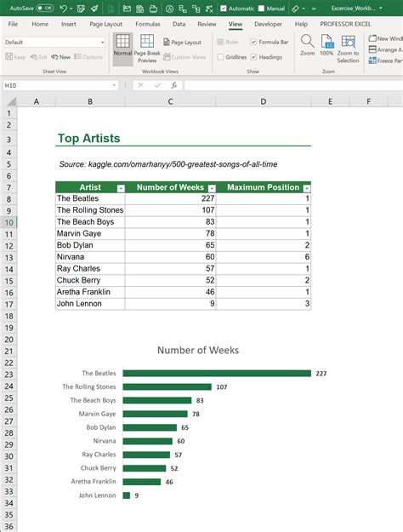
Task: Select the Normal workbook view
Action: [x=122, y=49]
